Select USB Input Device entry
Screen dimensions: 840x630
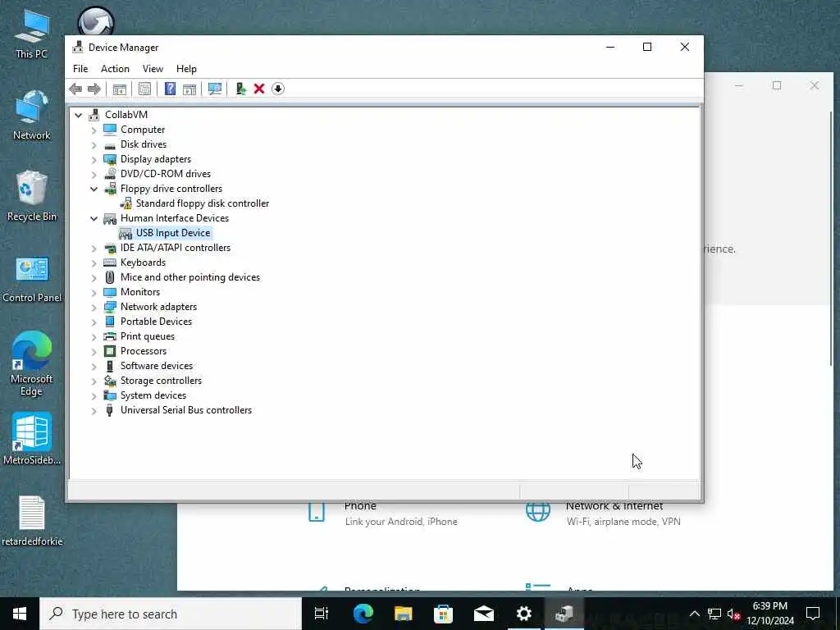172,233
